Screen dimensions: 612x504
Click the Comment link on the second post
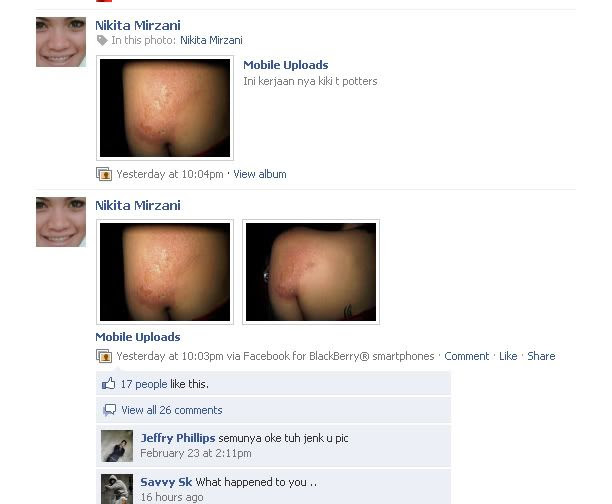click(466, 356)
